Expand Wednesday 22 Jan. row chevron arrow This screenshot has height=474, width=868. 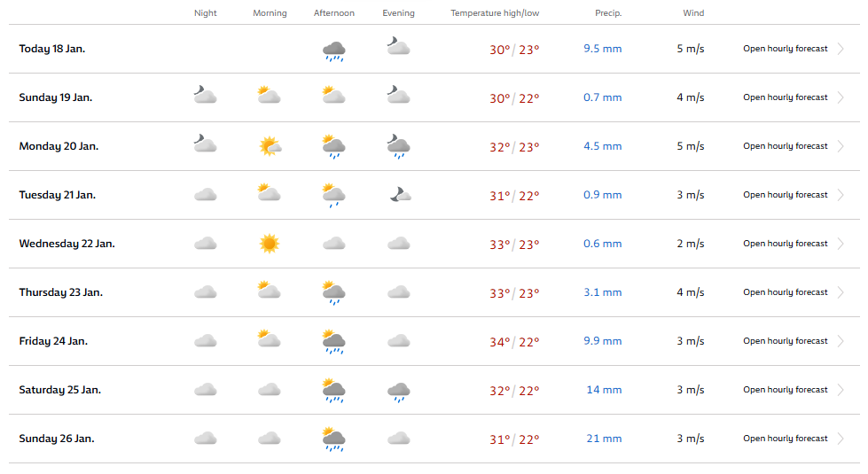point(841,244)
